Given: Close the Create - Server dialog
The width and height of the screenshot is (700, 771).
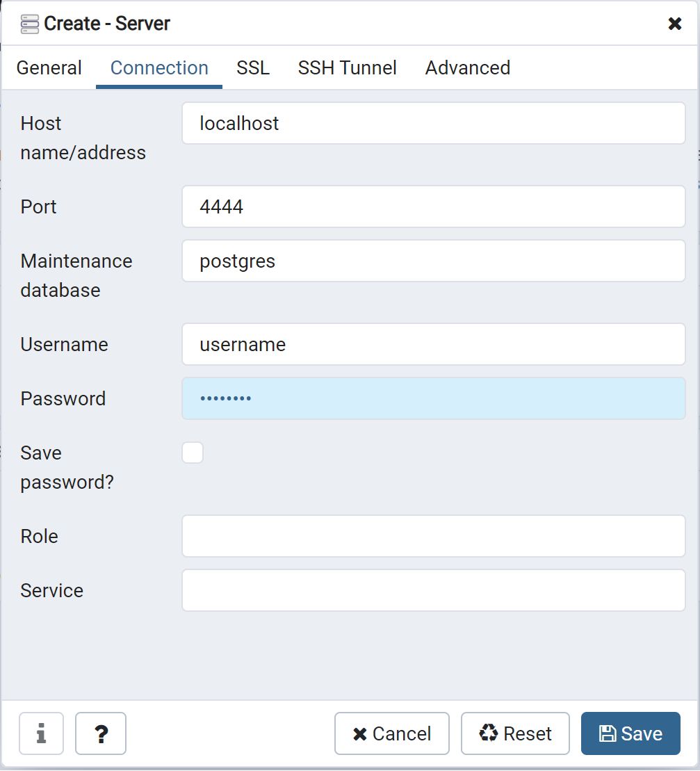Looking at the screenshot, I should pos(674,24).
